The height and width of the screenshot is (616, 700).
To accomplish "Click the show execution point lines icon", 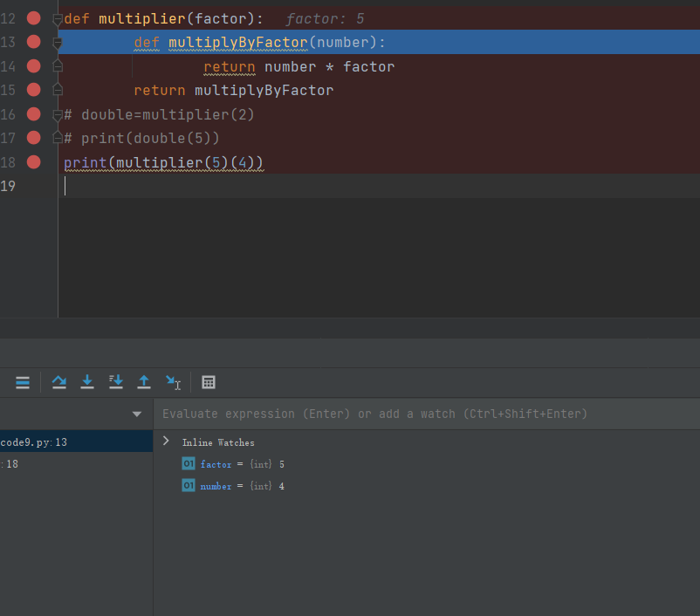I will coord(23,382).
